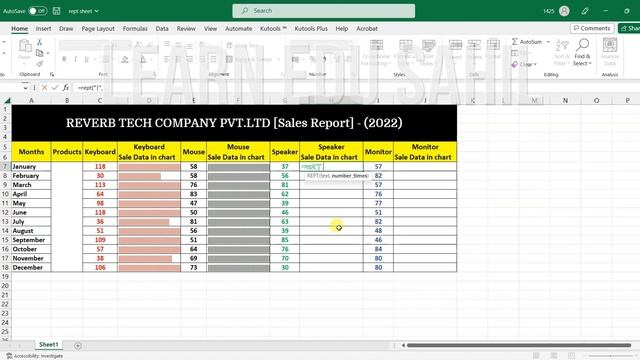Open the Formulas tab
Screen dimensions: 640x360
click(135, 29)
